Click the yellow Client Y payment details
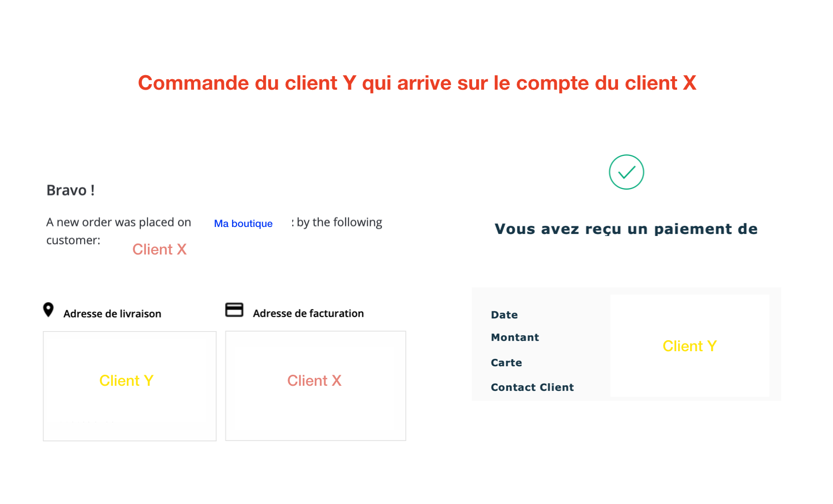 (689, 346)
